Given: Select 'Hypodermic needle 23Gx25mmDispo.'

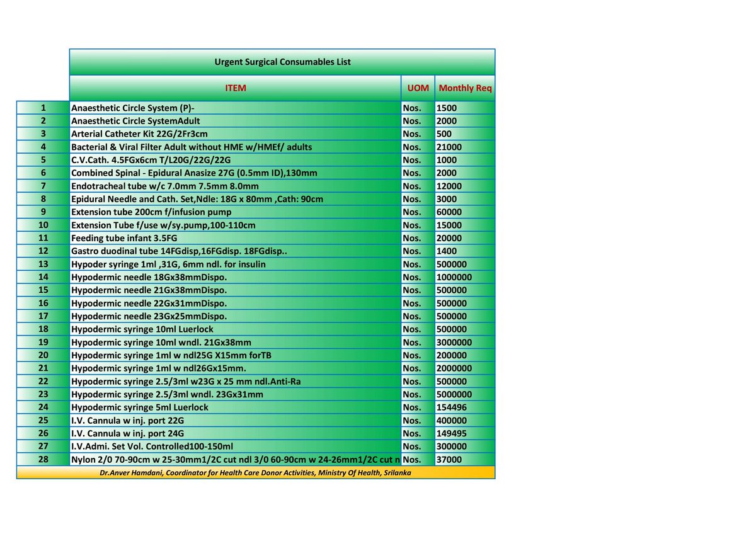Looking at the screenshot, I should tap(149, 317).
